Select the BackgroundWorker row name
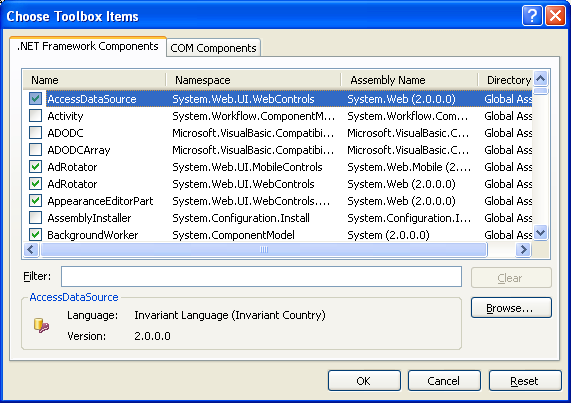571x403 pixels. (92, 235)
